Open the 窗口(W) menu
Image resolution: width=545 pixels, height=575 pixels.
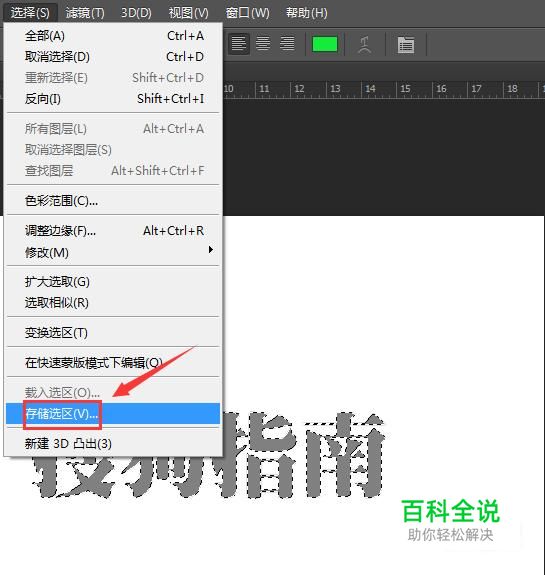pyautogui.click(x=248, y=13)
